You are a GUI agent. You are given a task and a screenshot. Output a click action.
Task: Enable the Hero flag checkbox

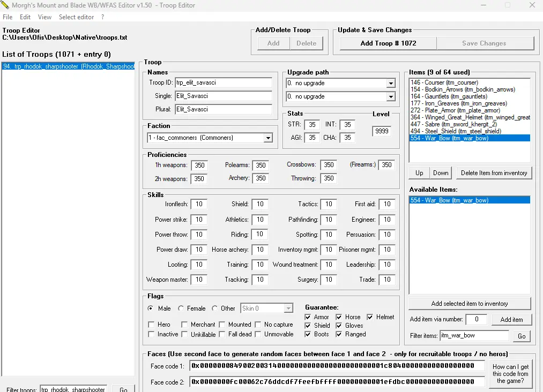point(151,325)
